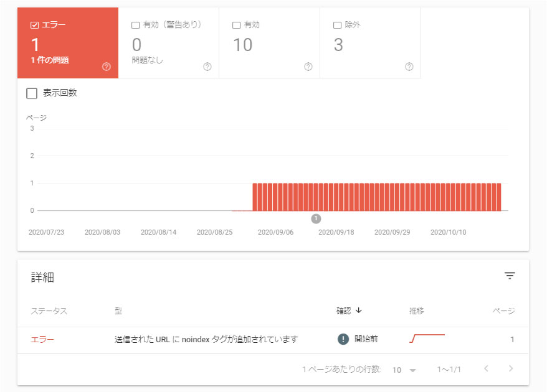Click the annotation marker 1 on chart

[x=316, y=218]
